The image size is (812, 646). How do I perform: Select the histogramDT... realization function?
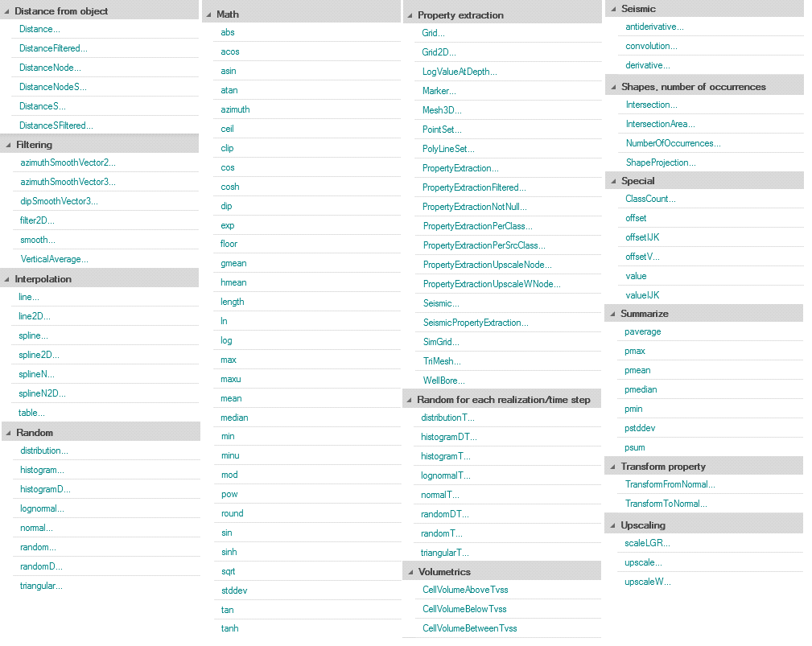tap(449, 437)
